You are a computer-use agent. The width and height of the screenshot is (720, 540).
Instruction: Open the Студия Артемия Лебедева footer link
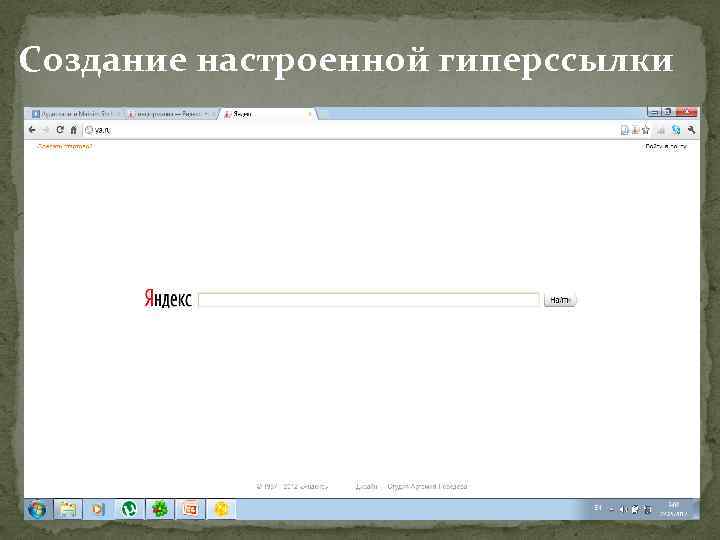pyautogui.click(x=427, y=486)
